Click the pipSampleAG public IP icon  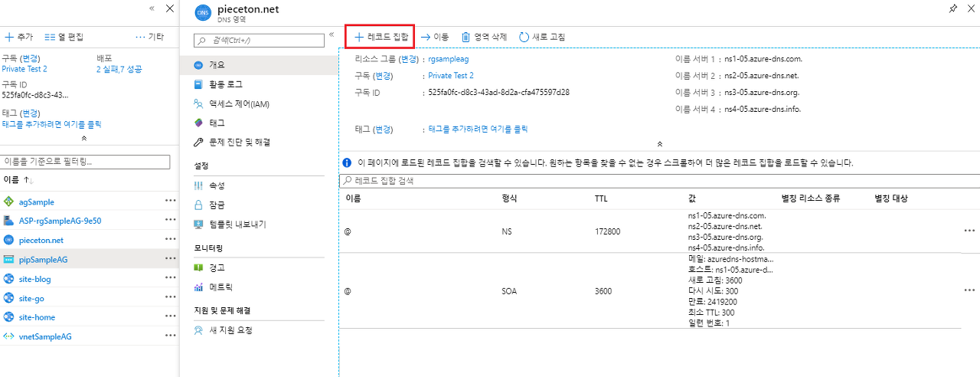pos(9,260)
